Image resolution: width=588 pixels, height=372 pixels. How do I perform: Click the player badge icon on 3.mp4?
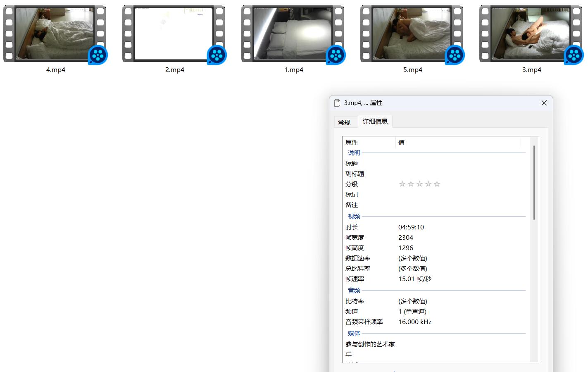(574, 55)
